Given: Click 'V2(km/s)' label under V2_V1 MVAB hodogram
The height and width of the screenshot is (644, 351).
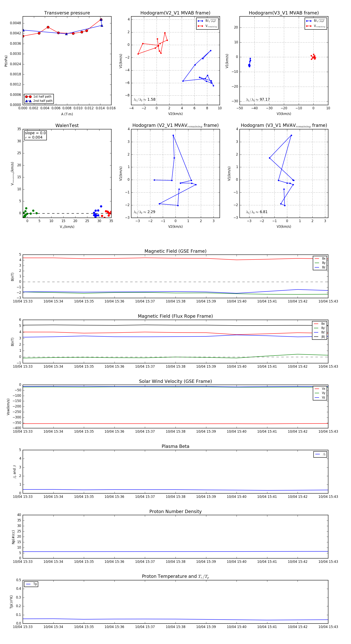Looking at the screenshot, I should 175,114.
